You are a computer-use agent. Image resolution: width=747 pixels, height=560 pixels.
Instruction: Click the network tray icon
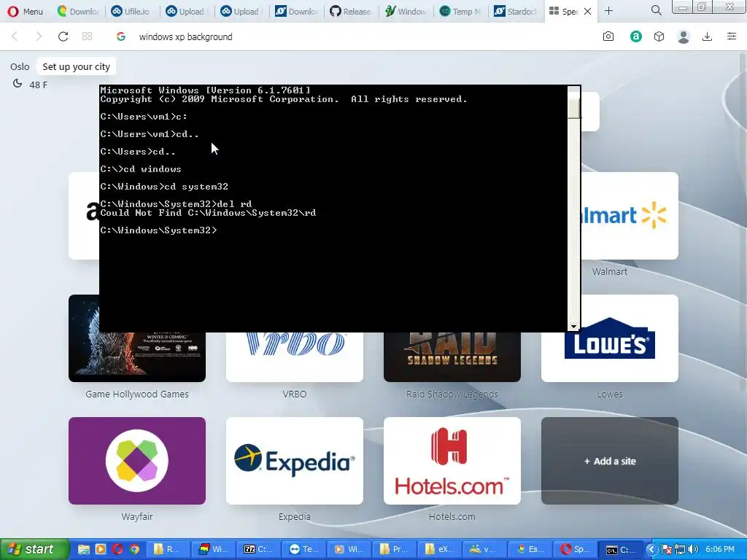click(680, 550)
